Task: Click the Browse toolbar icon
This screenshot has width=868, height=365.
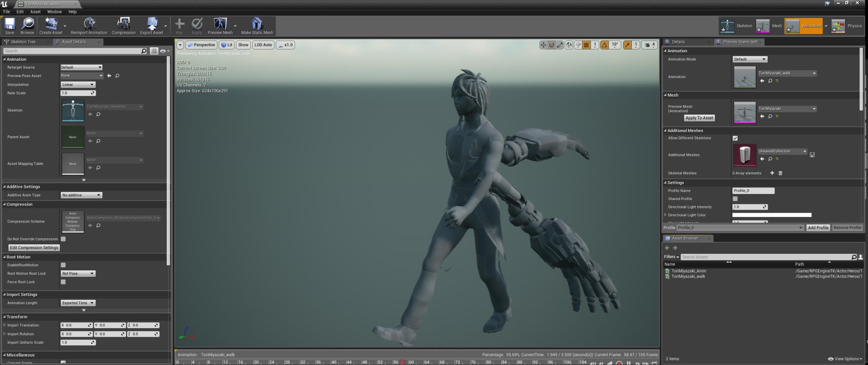Action: 27,26
